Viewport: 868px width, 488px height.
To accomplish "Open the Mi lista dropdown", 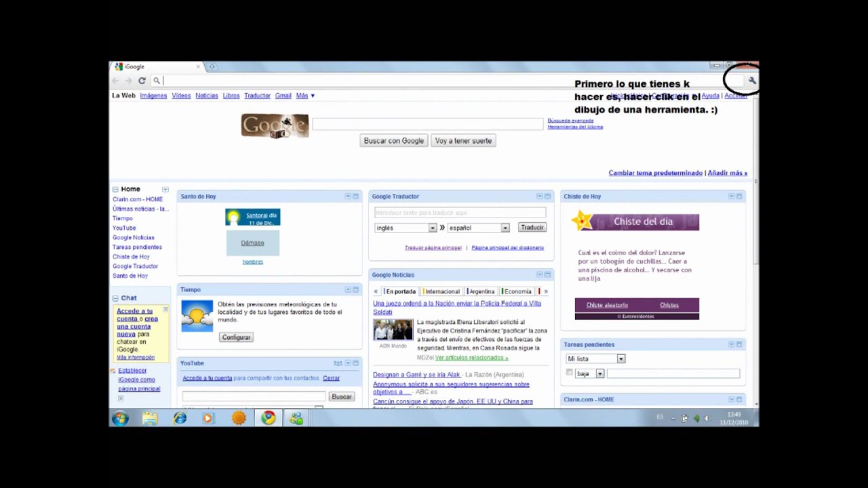I will point(595,359).
